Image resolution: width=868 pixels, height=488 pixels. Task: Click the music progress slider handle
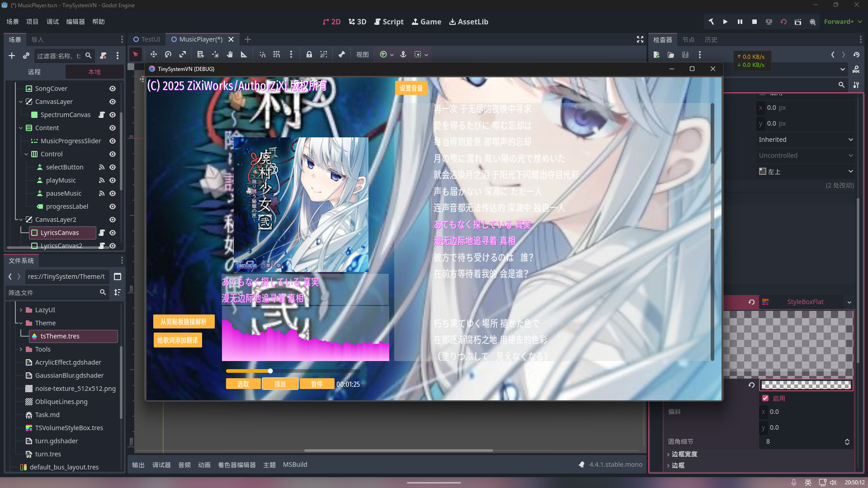[270, 371]
